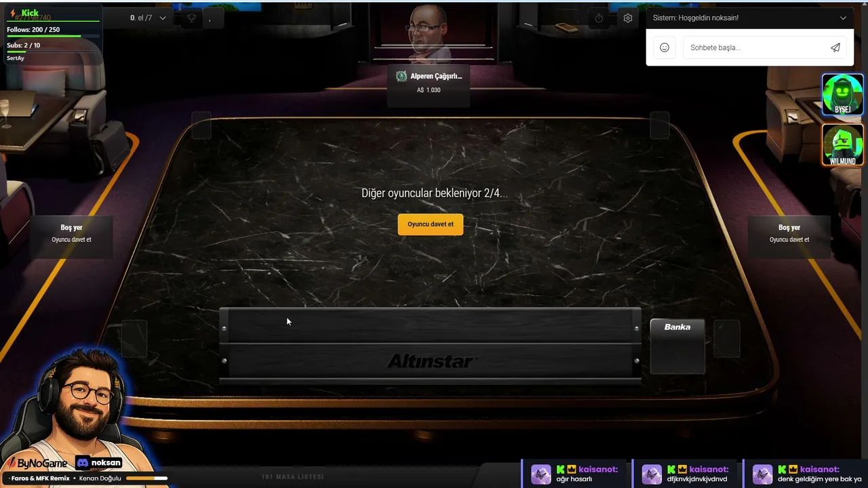Open the emoji picker in chat
The height and width of the screenshot is (488, 868).
665,47
